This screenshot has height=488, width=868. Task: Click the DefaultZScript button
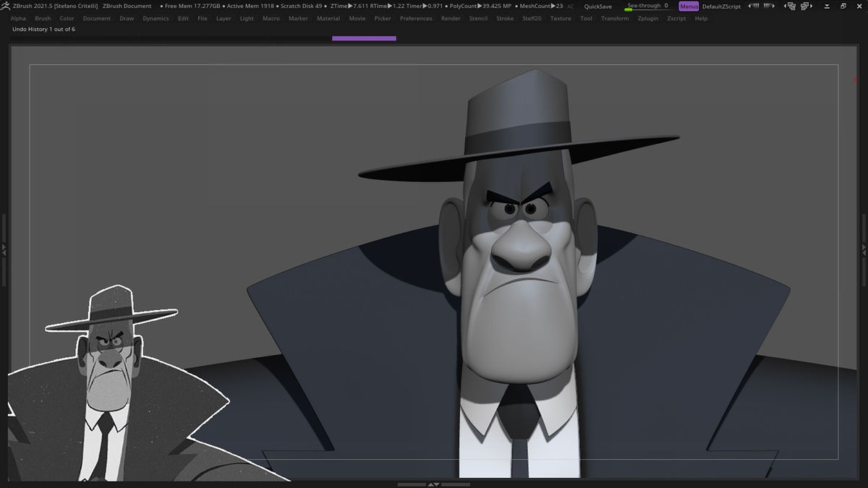721,7
